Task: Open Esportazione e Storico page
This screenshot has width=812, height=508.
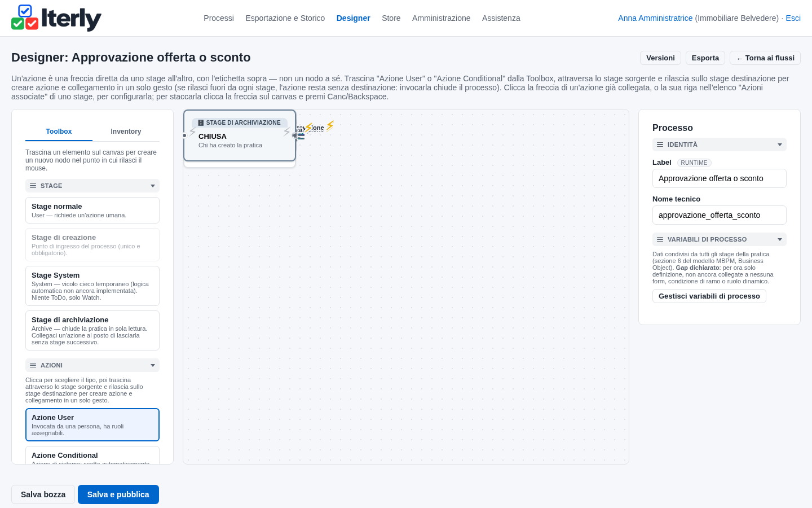Action: pyautogui.click(x=285, y=18)
